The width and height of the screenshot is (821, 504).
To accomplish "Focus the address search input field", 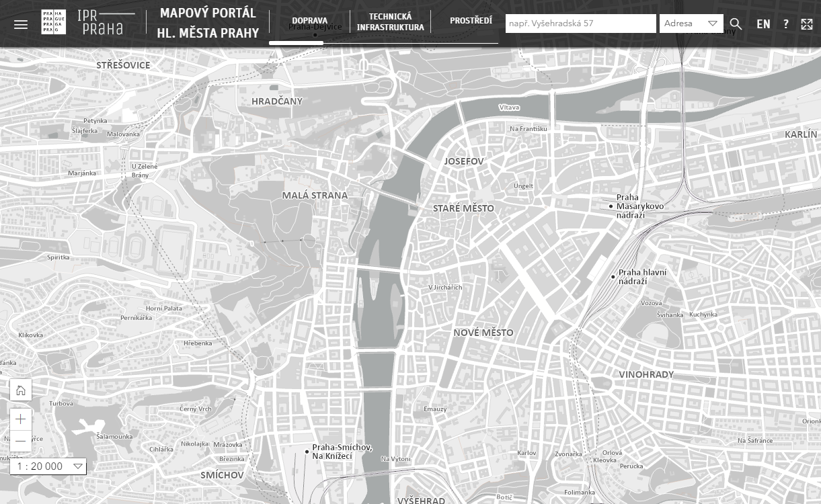I will pyautogui.click(x=580, y=24).
